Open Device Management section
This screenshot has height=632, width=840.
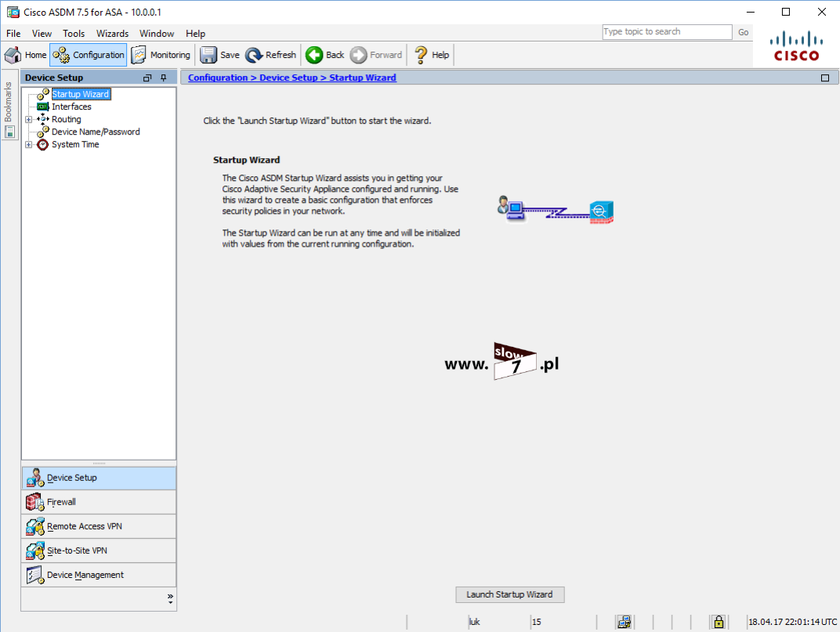[x=99, y=575]
